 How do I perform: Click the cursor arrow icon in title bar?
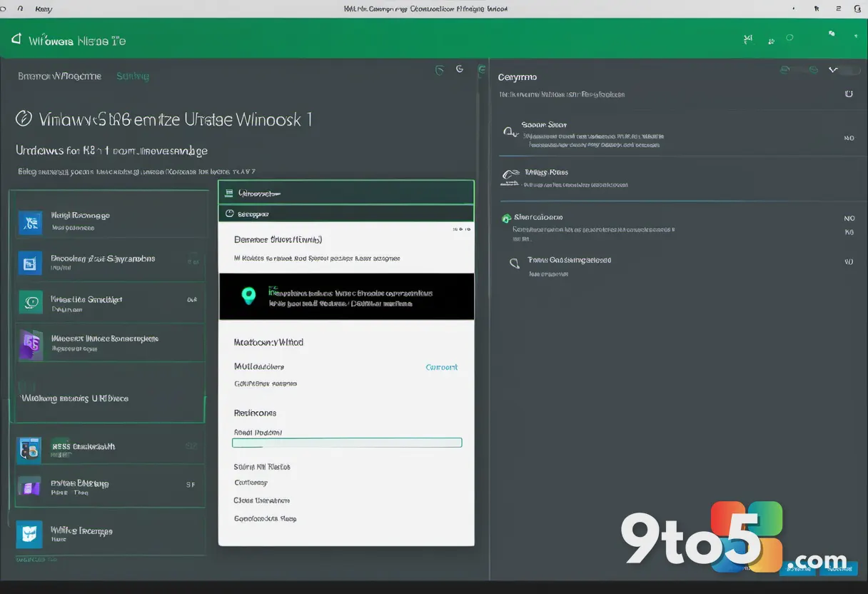[x=817, y=9]
